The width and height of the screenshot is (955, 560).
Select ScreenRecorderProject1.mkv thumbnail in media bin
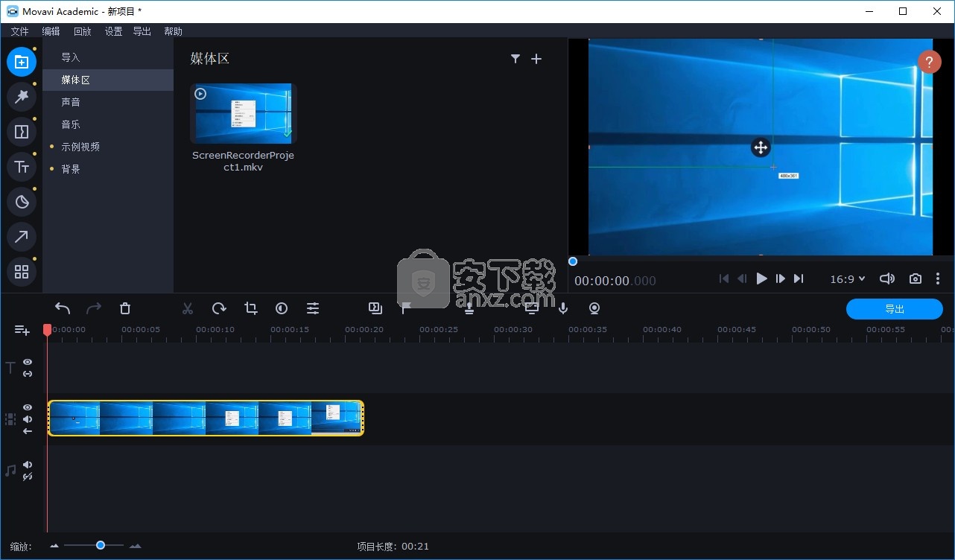point(244,113)
